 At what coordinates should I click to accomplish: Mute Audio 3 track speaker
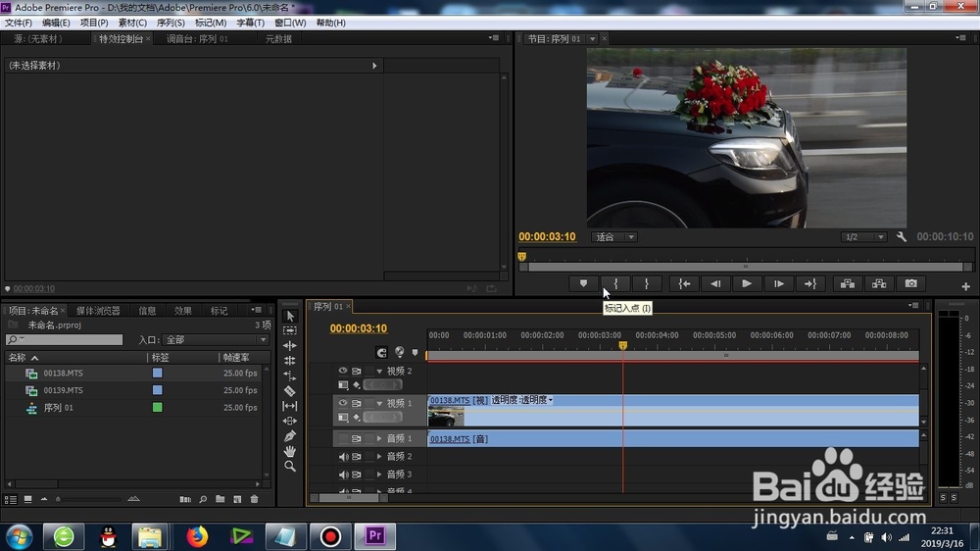pos(343,475)
